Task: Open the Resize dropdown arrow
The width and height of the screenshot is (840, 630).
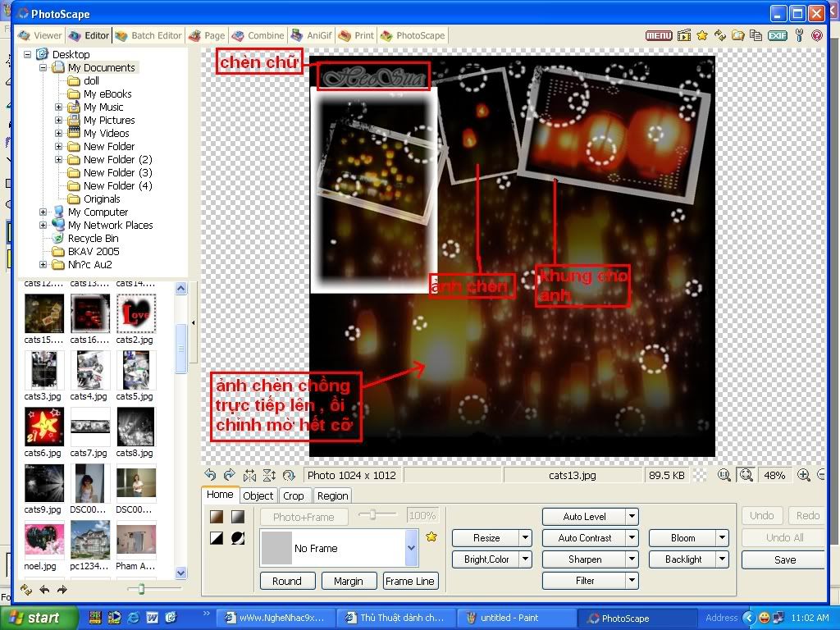Action: [x=525, y=538]
